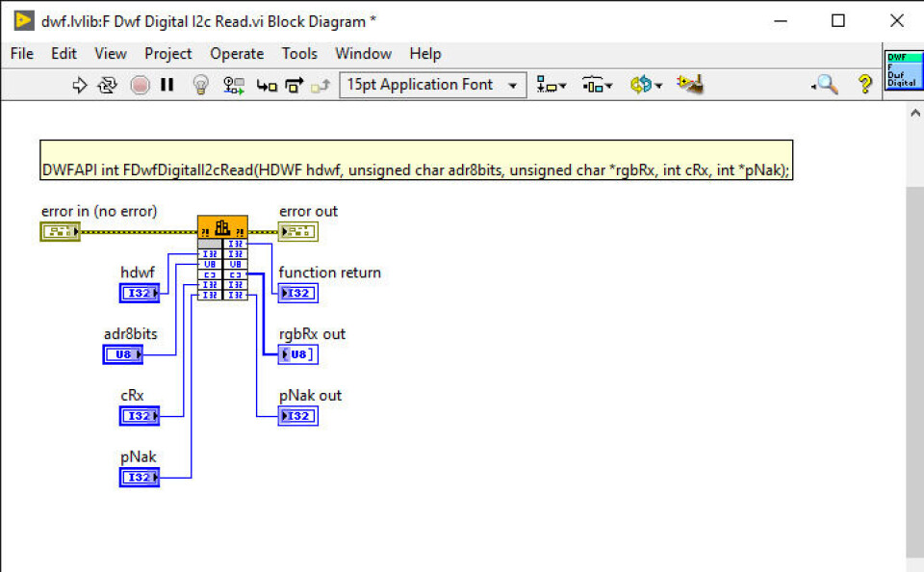Click the Step Out button
Screen dimensions: 924x572
tap(321, 86)
